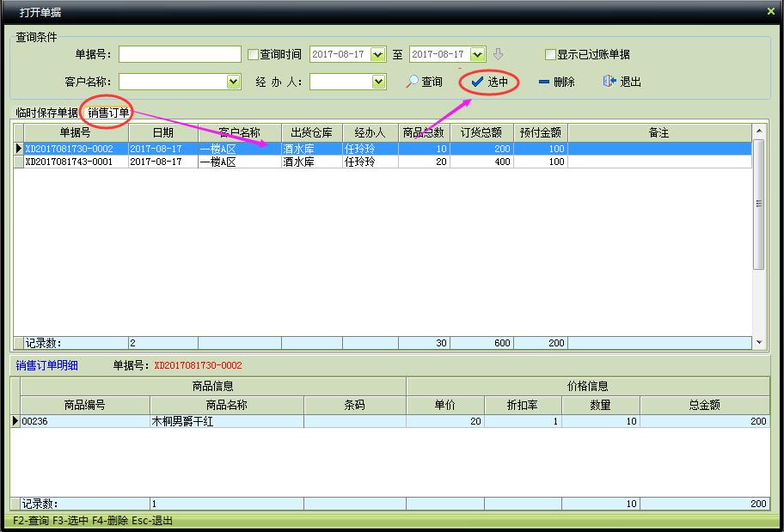Focus the 单据号 input field

(180, 54)
